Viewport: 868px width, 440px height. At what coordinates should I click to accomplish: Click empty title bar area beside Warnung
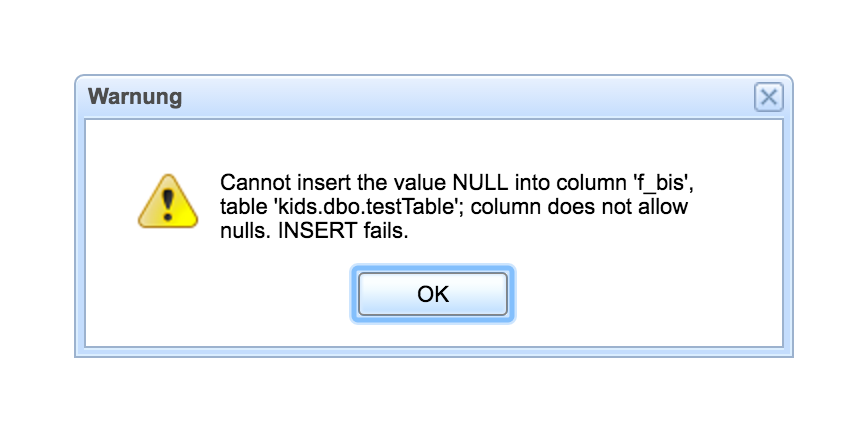pyautogui.click(x=465, y=97)
